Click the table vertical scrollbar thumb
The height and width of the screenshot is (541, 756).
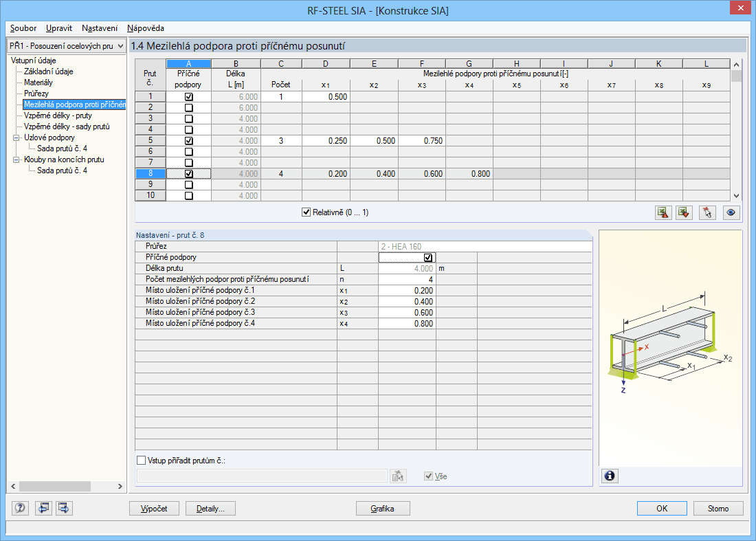coord(736,76)
